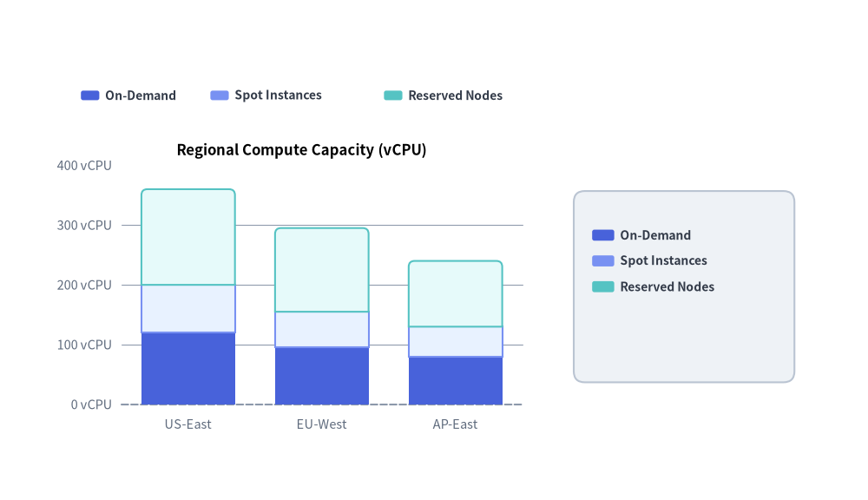
Task: Click Spot Instances swatch in side legend
Action: tap(603, 260)
